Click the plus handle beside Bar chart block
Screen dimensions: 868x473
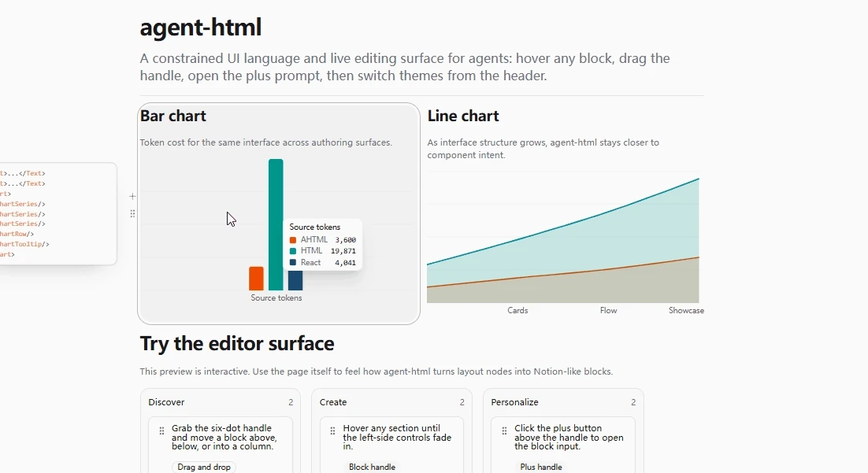[132, 196]
